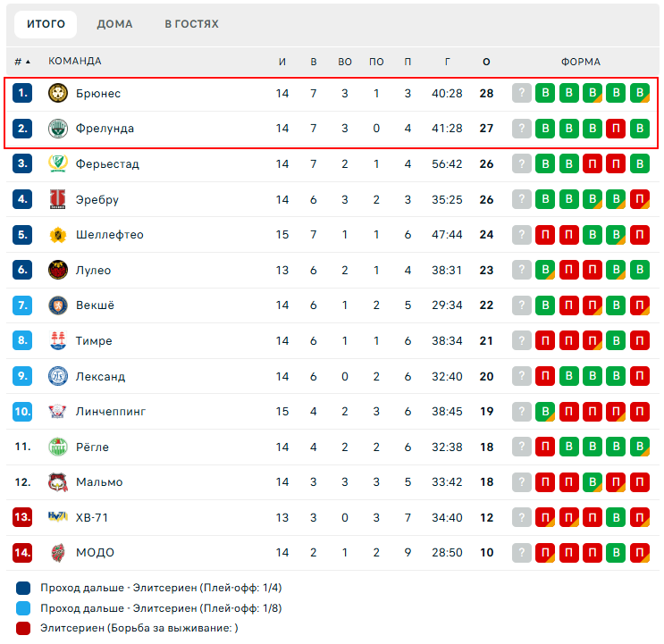Click the Мальмо team logo
Viewport: 664px width, 644px height.
click(x=58, y=482)
